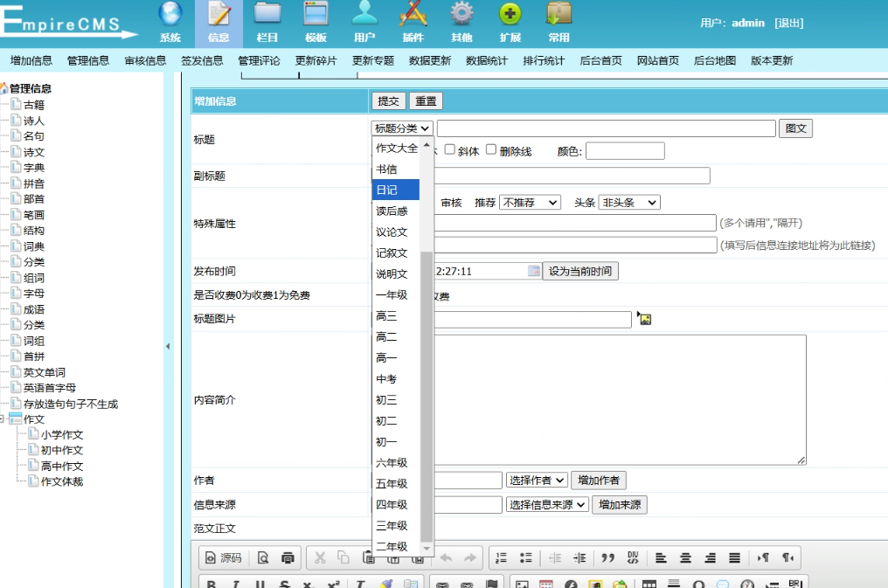Open 小学作文 in the tree
Image resolution: width=888 pixels, height=588 pixels.
(62, 434)
